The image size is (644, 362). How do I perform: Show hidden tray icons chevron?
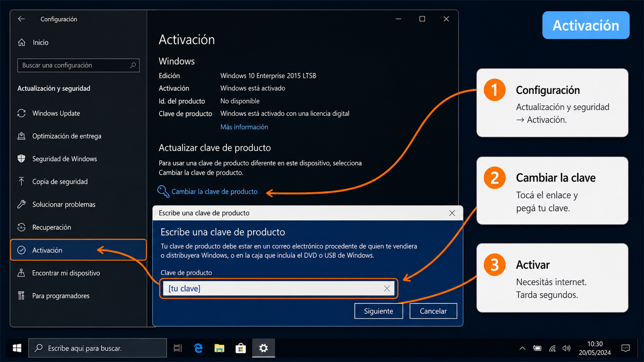pos(522,348)
